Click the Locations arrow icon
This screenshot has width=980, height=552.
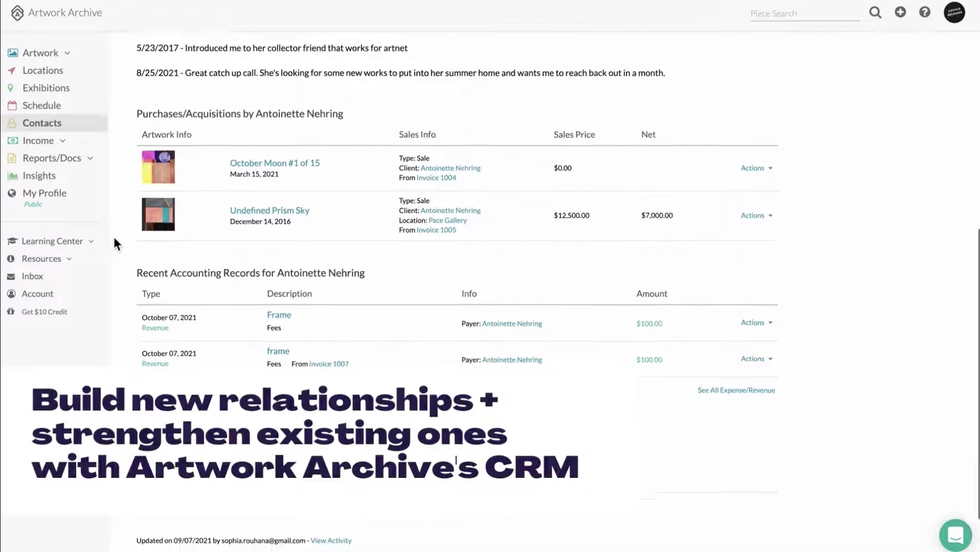[12, 71]
